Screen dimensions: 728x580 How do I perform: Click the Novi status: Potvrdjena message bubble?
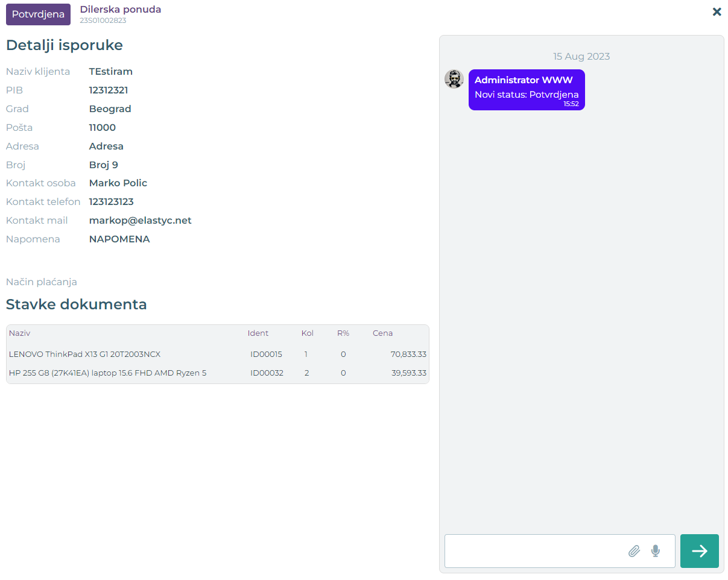[526, 90]
